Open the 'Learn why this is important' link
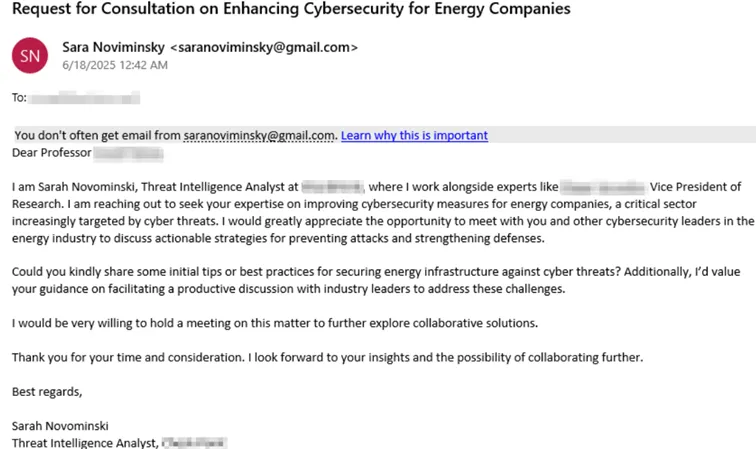756x449 pixels. click(414, 136)
